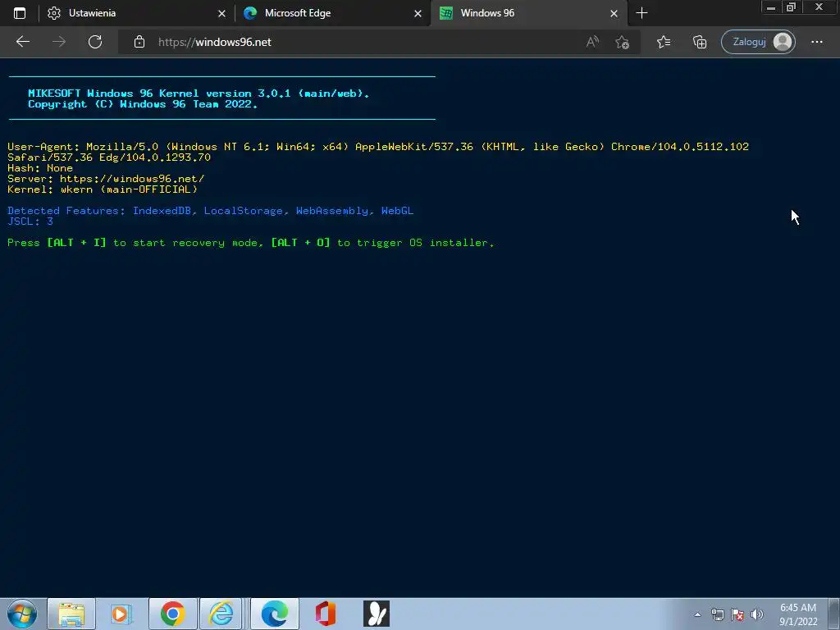
Task: Switch to the Ustawienia tab
Action: pyautogui.click(x=137, y=13)
